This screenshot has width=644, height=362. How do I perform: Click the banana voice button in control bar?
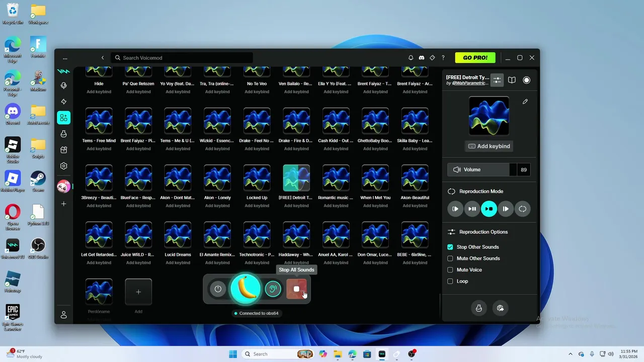coord(246,289)
